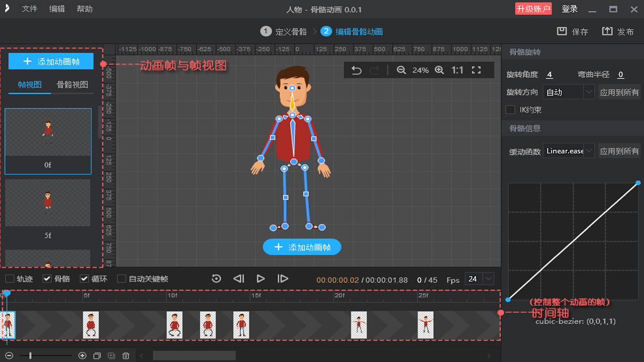The width and height of the screenshot is (644, 362).
Task: Step to the next frame
Action: (x=283, y=279)
